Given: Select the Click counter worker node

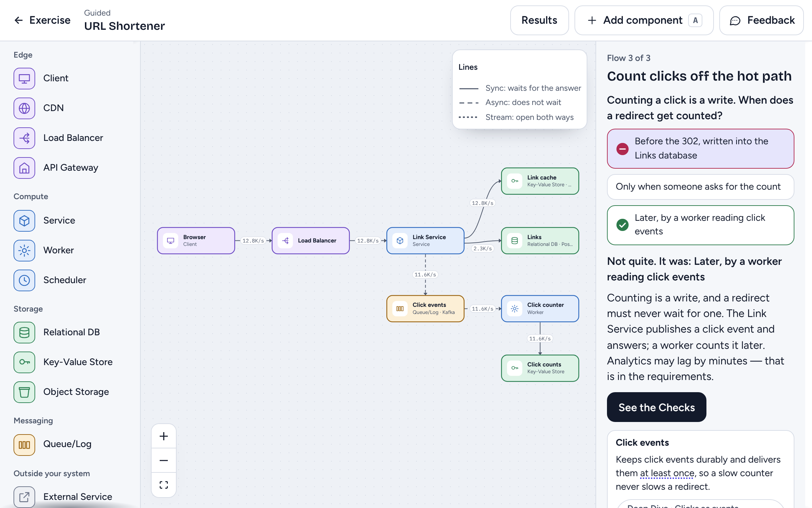Looking at the screenshot, I should pyautogui.click(x=540, y=309).
